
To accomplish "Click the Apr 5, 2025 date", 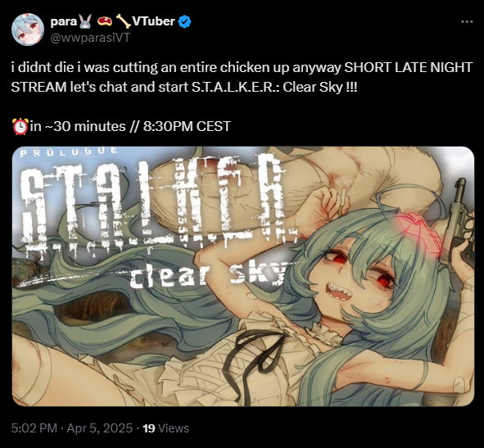I will pyautogui.click(x=100, y=428).
